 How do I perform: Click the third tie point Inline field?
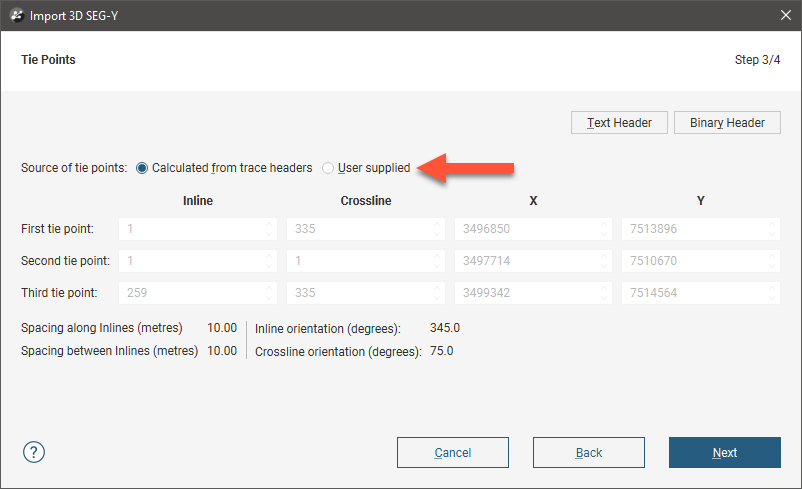click(x=190, y=293)
